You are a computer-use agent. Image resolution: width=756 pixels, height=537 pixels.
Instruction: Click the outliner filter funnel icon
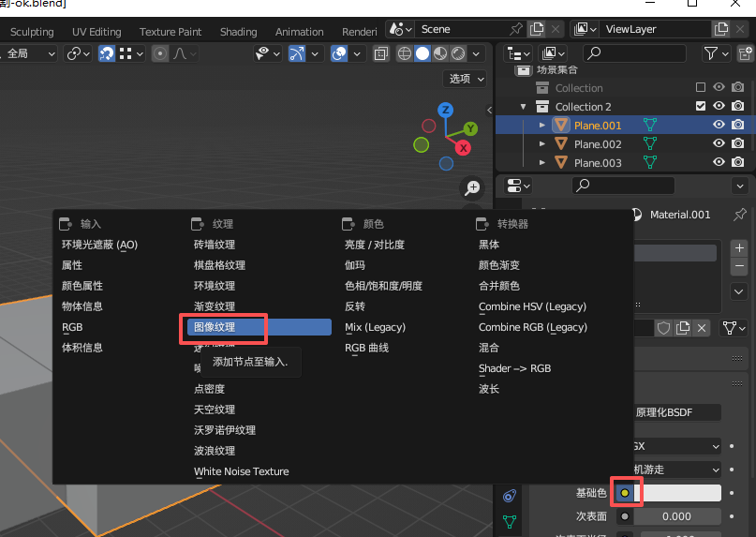coord(712,53)
